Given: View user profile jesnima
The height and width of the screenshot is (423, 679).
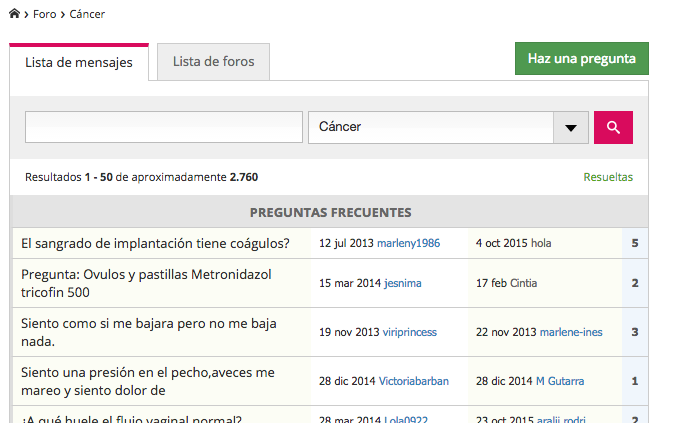Looking at the screenshot, I should (402, 283).
